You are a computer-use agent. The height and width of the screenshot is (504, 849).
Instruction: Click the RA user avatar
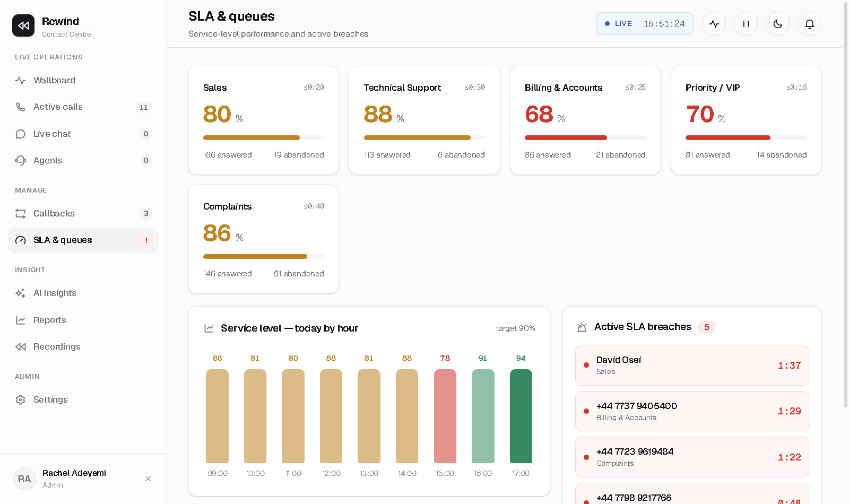click(x=24, y=479)
